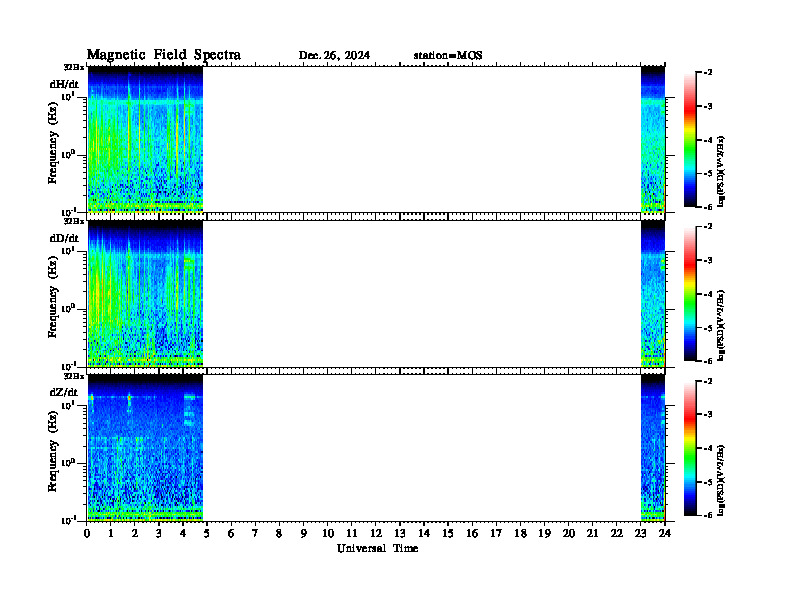Click the dH/dt spectrogram from 0-5 UT
Viewport: 792px width, 612px height.
coord(145,139)
